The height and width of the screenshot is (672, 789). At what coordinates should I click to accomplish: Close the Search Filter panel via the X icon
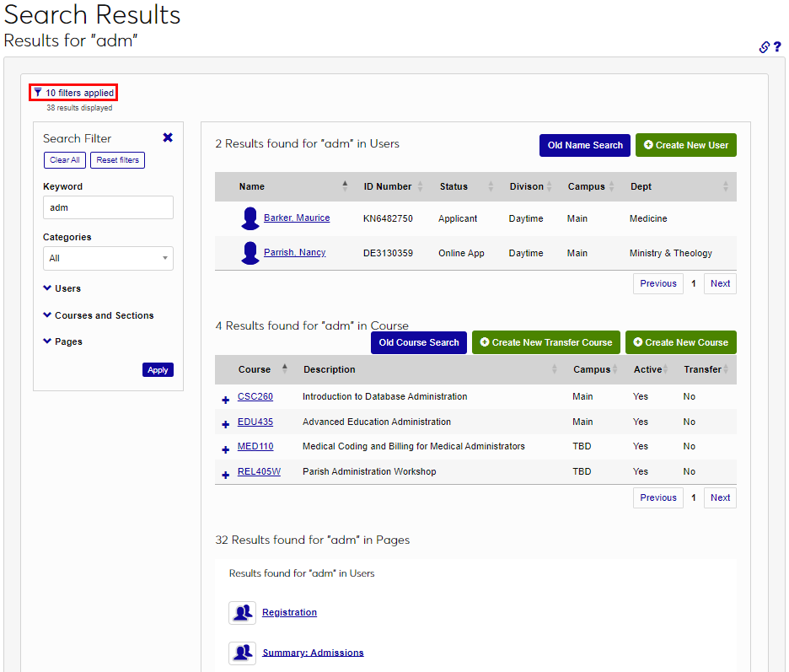click(x=168, y=137)
